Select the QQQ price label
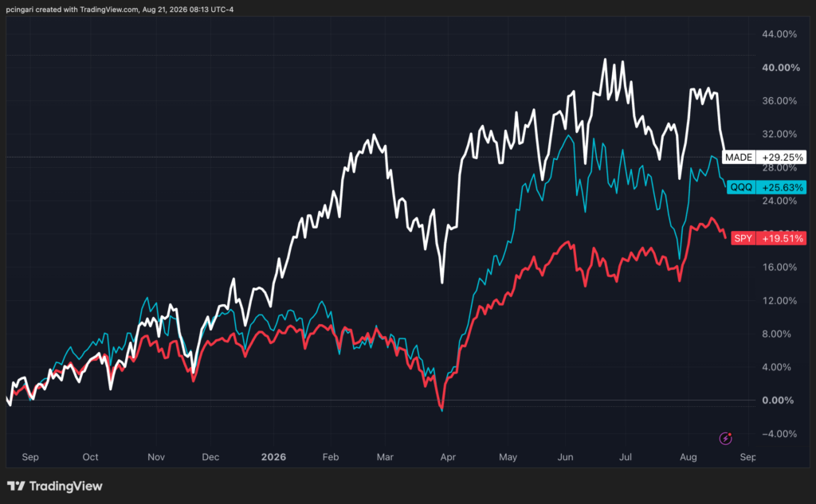This screenshot has height=504, width=816. tap(741, 187)
